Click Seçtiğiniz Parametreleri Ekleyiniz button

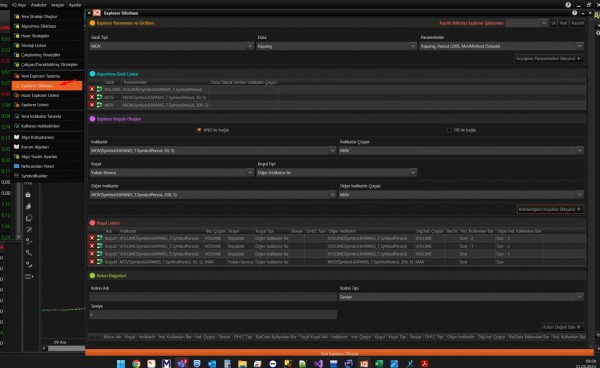tap(549, 59)
